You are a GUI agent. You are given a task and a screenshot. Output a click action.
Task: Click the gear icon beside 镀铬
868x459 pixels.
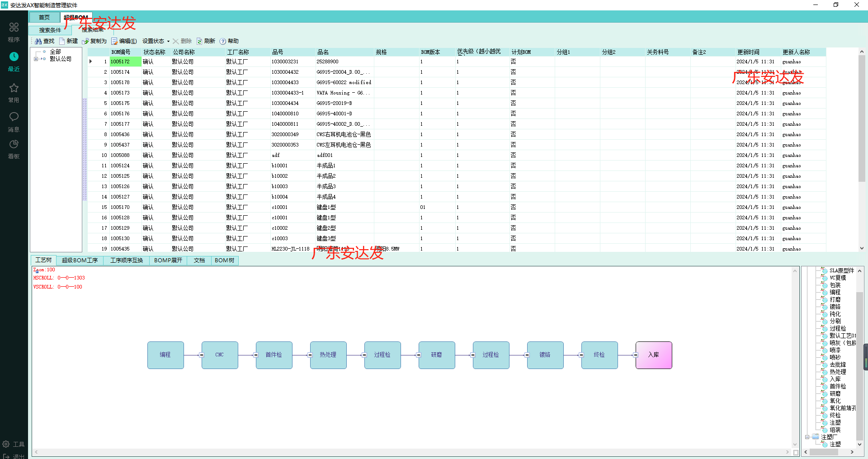825,307
